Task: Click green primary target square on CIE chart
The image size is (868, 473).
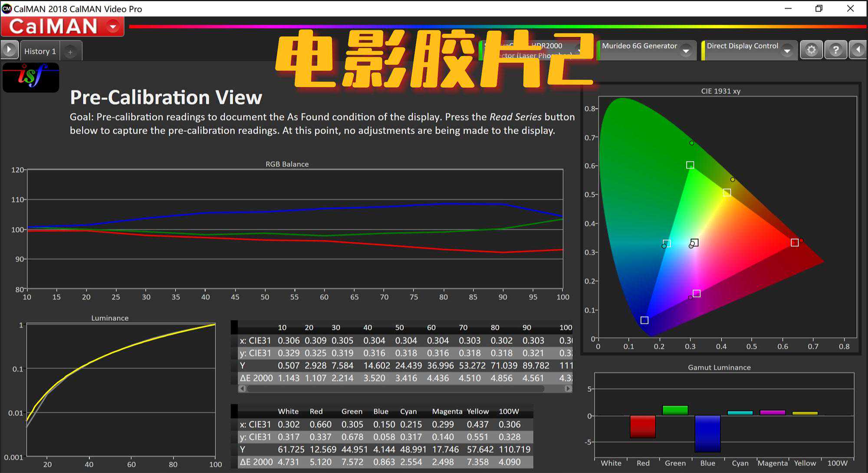Action: [x=690, y=165]
